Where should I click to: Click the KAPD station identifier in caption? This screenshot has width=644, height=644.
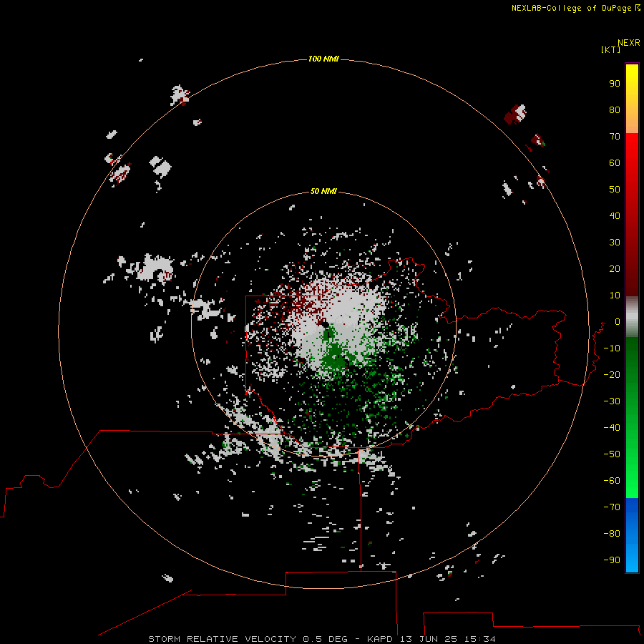(x=381, y=639)
